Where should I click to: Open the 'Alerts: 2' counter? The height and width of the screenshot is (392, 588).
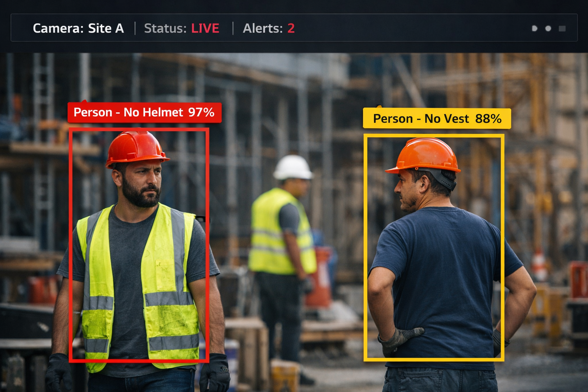pyautogui.click(x=268, y=29)
